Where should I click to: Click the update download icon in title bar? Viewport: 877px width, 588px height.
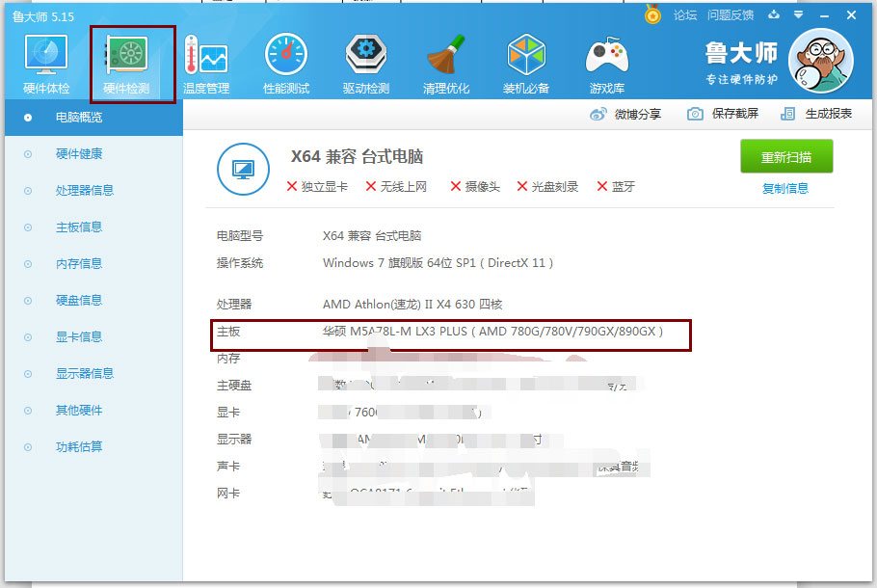click(775, 14)
